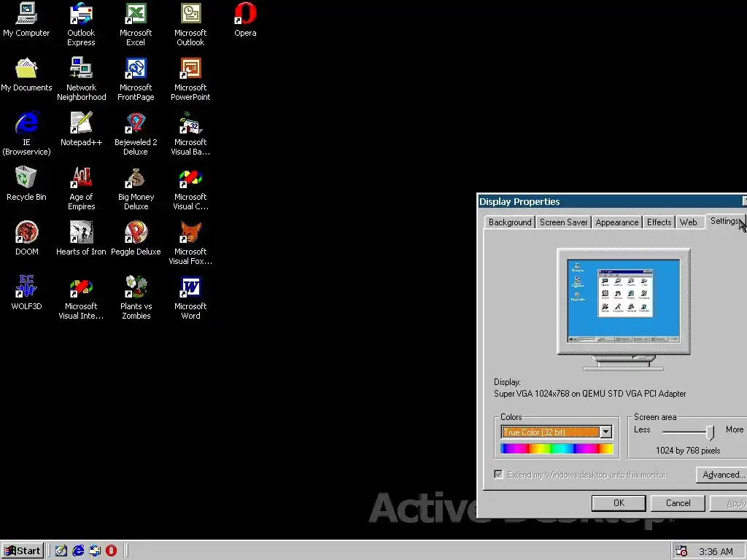Open the Colors dropdown arrow
This screenshot has width=747, height=560.
(606, 432)
